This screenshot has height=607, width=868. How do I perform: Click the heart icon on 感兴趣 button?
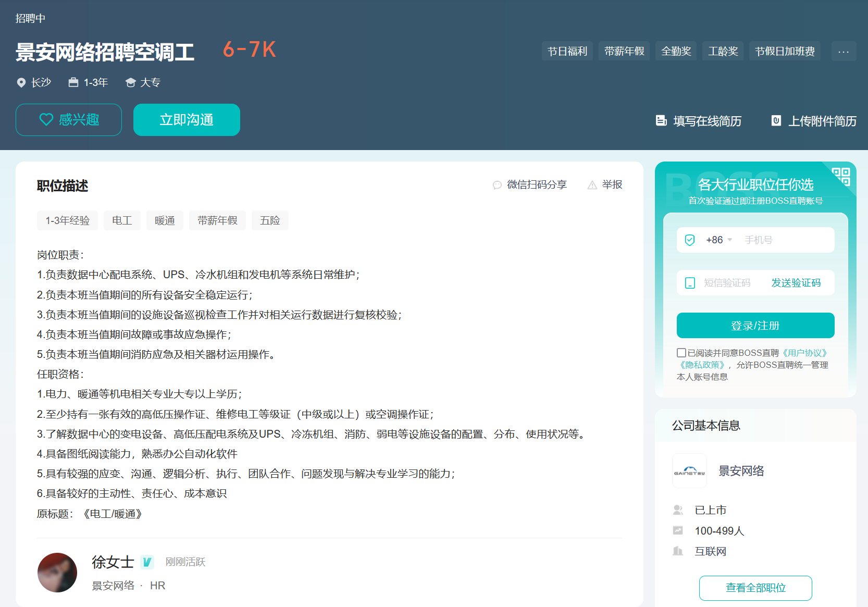pos(46,120)
